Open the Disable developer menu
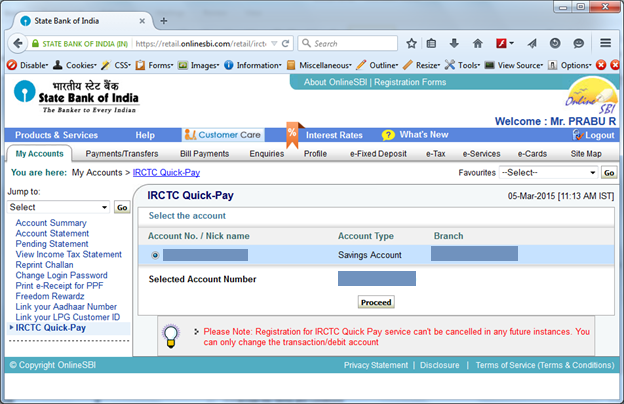 pyautogui.click(x=27, y=65)
